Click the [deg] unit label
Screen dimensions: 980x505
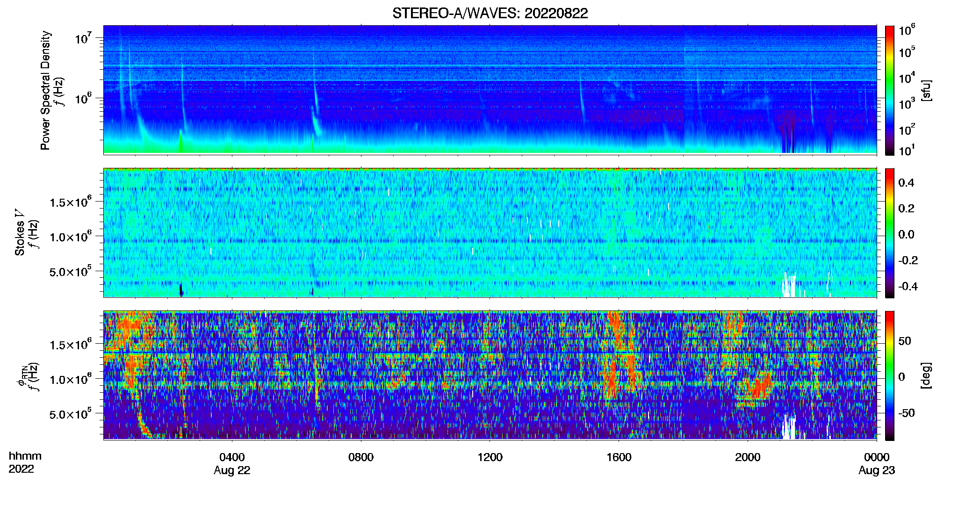click(x=927, y=375)
